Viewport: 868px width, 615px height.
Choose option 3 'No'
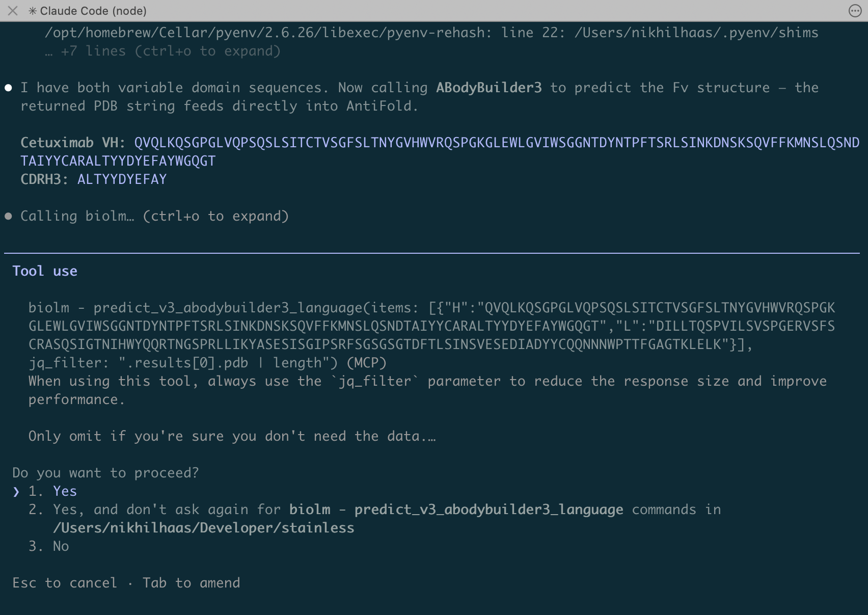click(61, 546)
